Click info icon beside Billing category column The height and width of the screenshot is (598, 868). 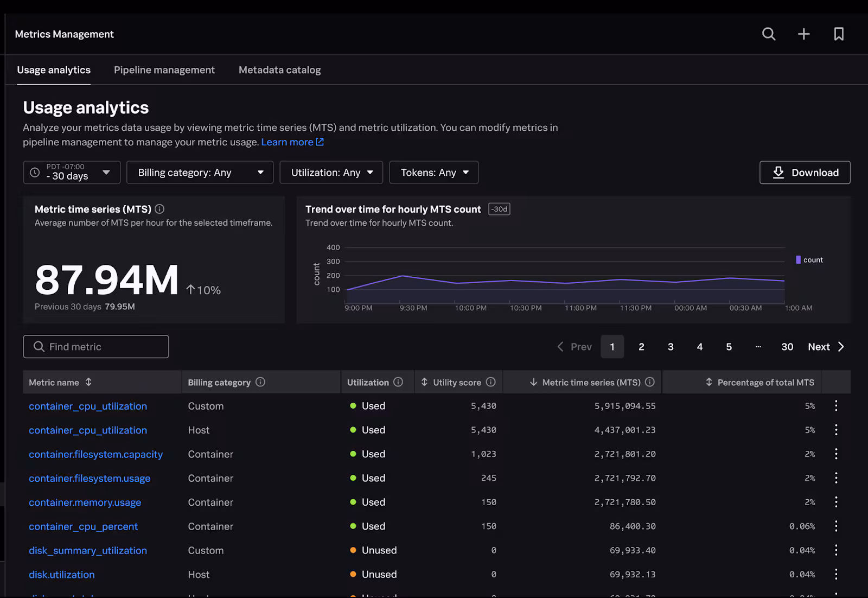click(x=260, y=382)
